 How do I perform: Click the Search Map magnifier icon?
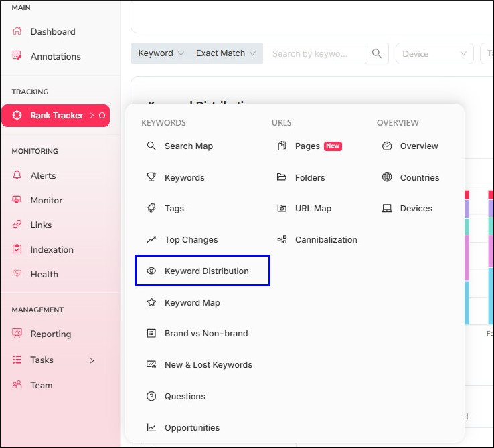pos(151,146)
